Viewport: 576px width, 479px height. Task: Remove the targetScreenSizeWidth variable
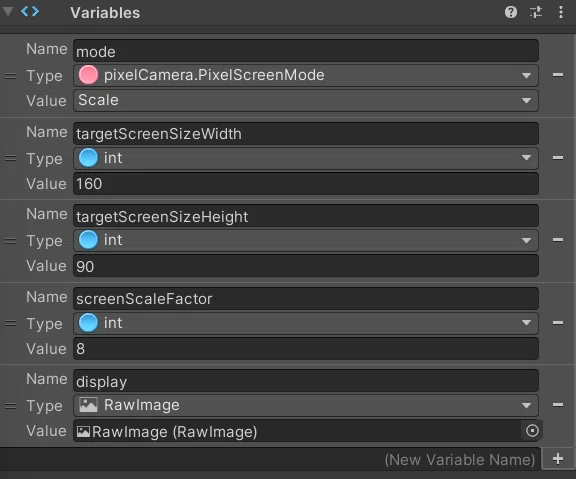click(558, 158)
